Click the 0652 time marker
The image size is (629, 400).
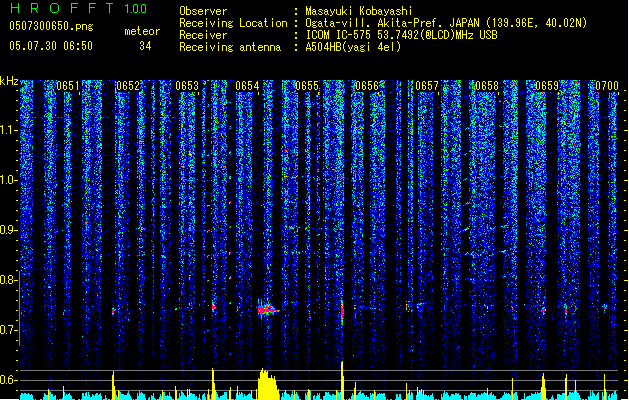pos(128,86)
